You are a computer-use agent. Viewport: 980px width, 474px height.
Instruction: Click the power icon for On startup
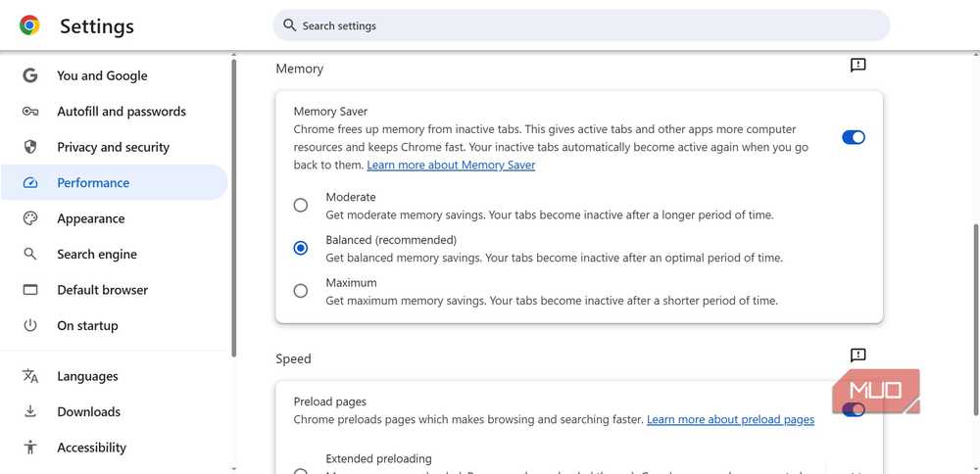click(x=30, y=325)
